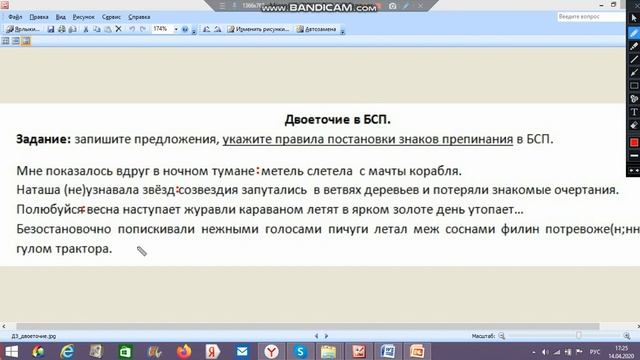Click the Масштаб zoom slider handle
The image size is (640, 360).
click(x=578, y=336)
